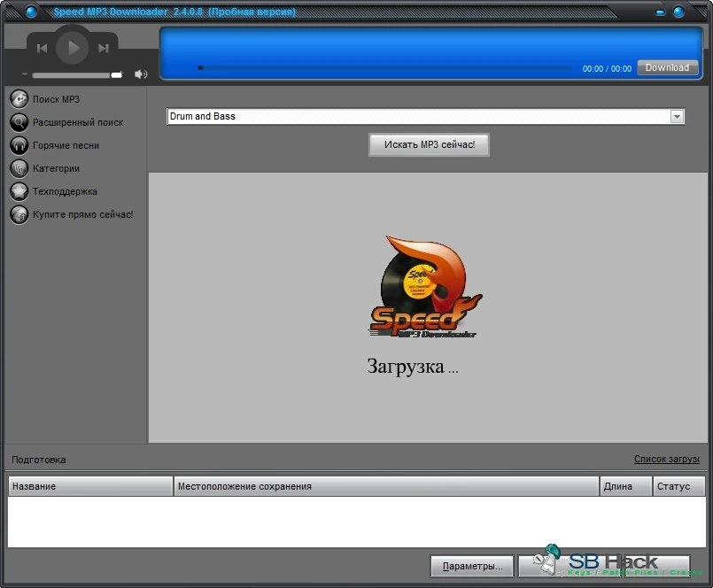The width and height of the screenshot is (713, 588).
Task: Select Расширенный поиск menu label
Action: pos(78,122)
